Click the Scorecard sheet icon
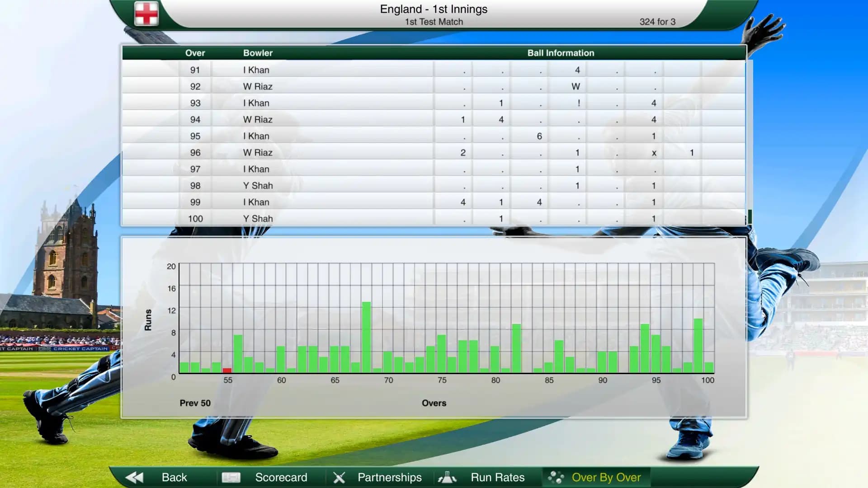Viewport: 868px width, 488px height. click(x=231, y=477)
